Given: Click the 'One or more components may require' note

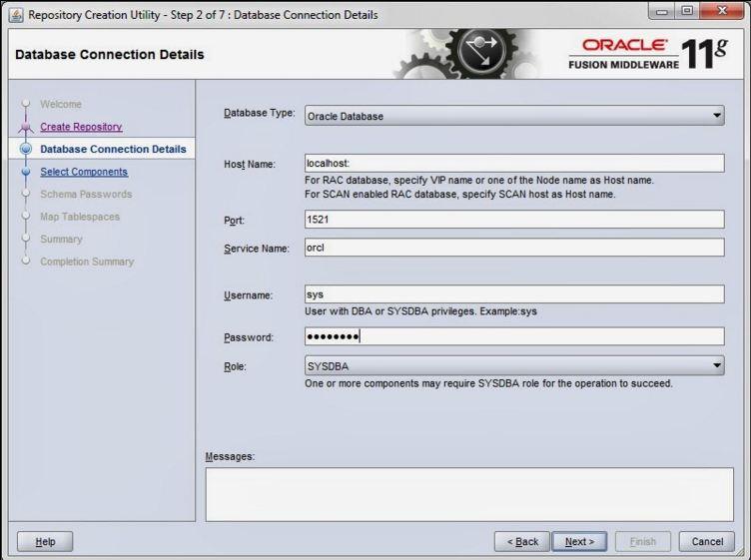Looking at the screenshot, I should pos(488,383).
